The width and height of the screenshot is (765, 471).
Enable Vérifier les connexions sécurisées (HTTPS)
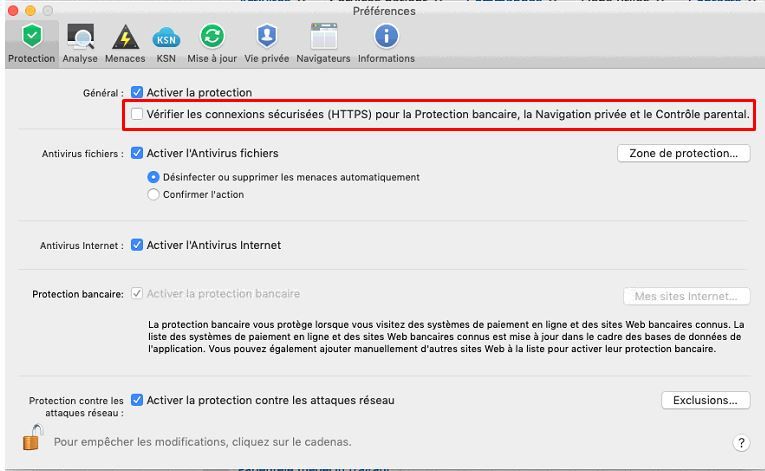[x=137, y=114]
